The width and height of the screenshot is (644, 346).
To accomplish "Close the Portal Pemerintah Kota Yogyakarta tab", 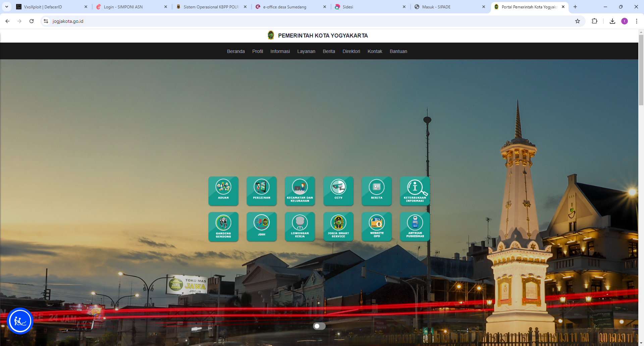I will [x=563, y=7].
